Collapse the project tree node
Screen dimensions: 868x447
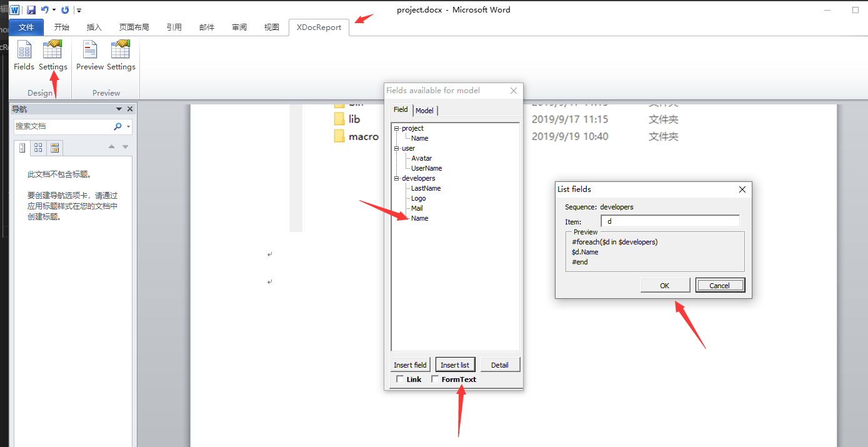(x=396, y=128)
